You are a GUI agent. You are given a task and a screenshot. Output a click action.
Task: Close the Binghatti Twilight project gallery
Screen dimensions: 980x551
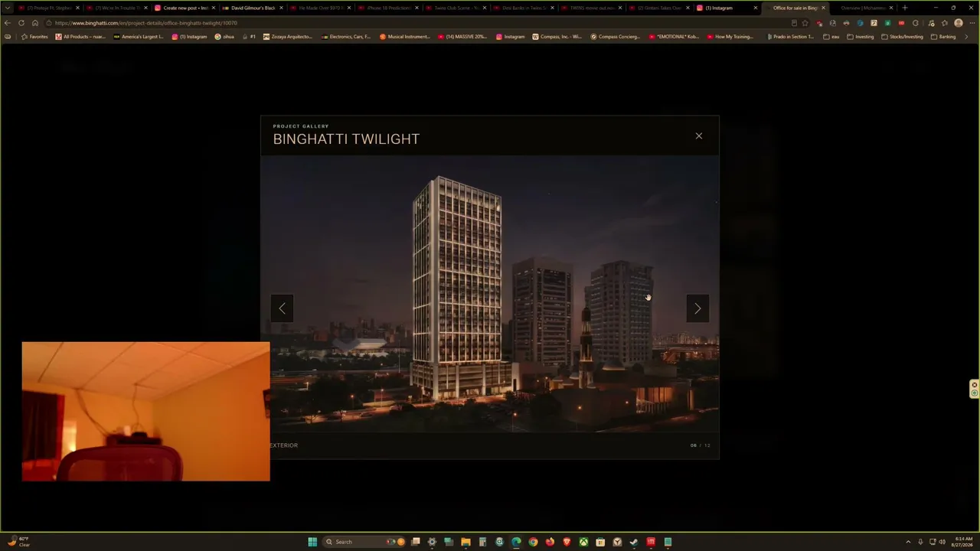[698, 136]
